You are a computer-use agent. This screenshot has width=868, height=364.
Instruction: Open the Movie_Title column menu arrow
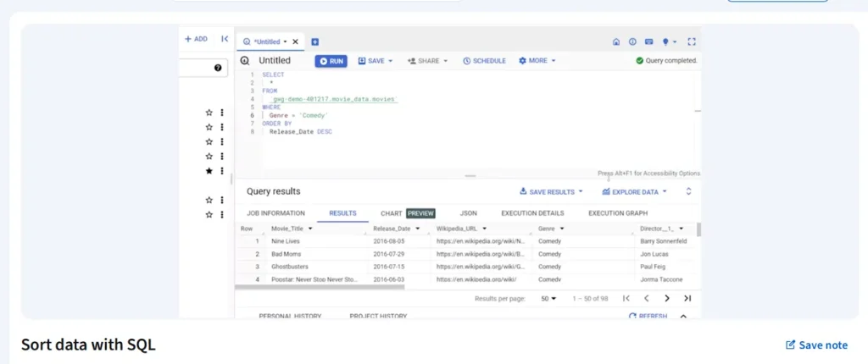(x=310, y=229)
